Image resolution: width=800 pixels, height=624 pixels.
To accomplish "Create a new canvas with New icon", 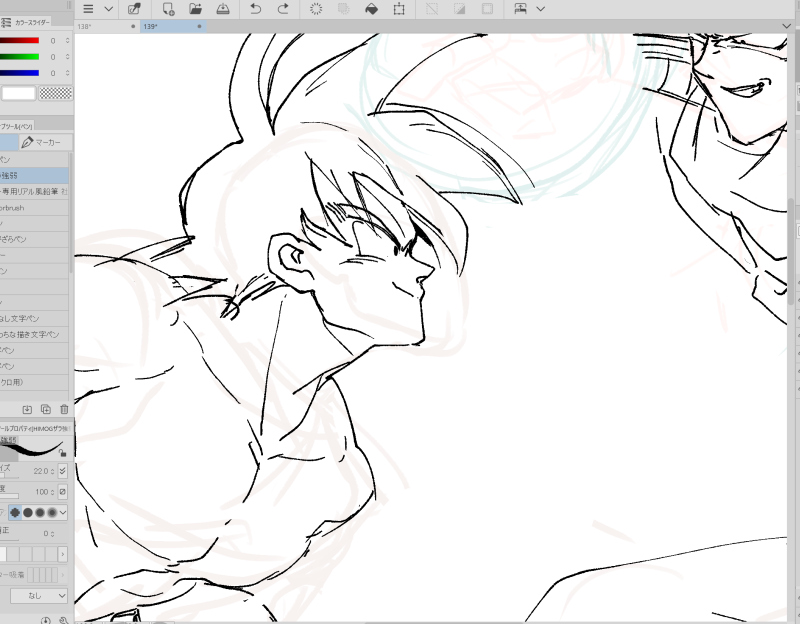I will [x=168, y=9].
